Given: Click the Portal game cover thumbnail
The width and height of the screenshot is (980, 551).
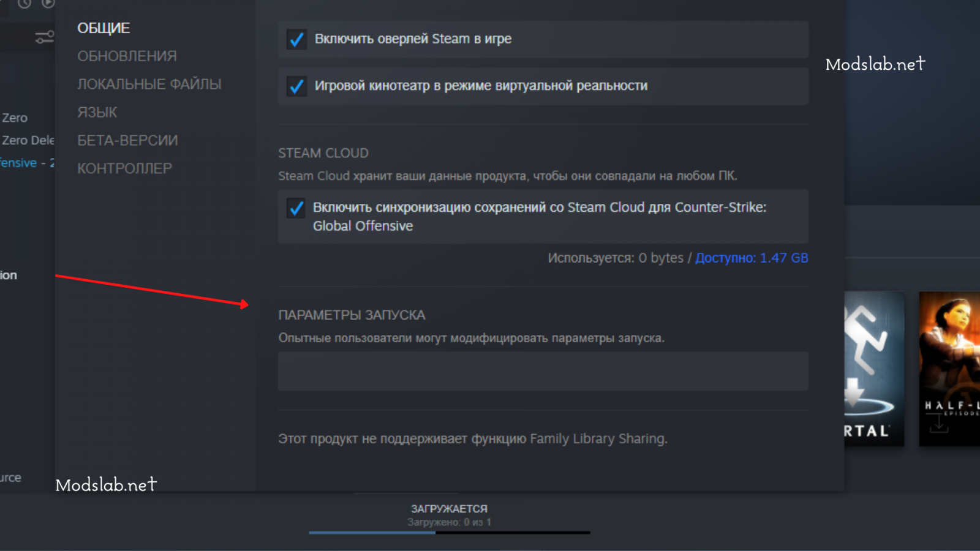Looking at the screenshot, I should point(875,369).
